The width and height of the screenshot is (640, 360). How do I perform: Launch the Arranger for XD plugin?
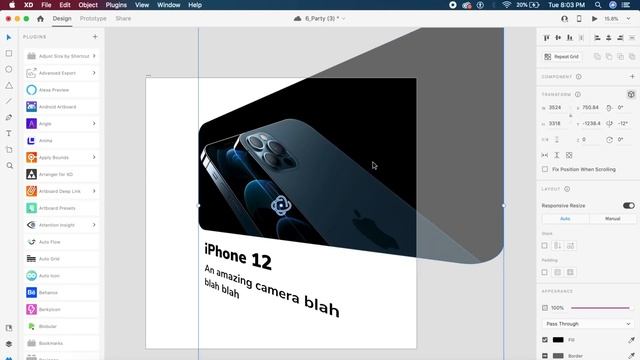point(62,174)
